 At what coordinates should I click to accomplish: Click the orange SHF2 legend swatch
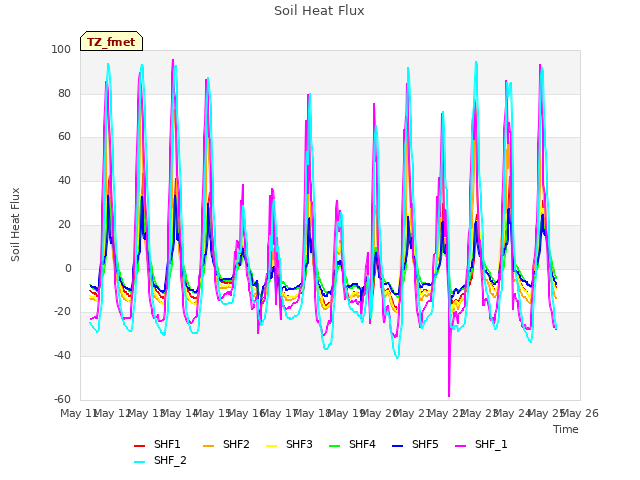(208, 446)
